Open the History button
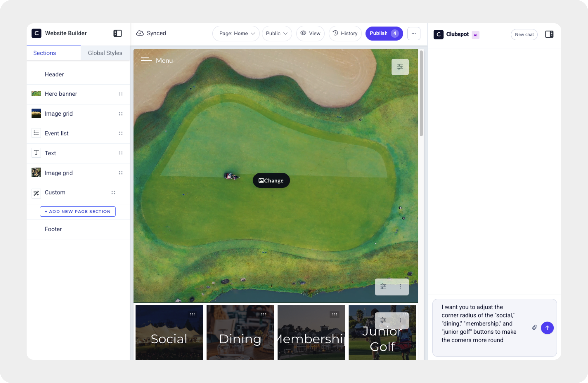 345,33
